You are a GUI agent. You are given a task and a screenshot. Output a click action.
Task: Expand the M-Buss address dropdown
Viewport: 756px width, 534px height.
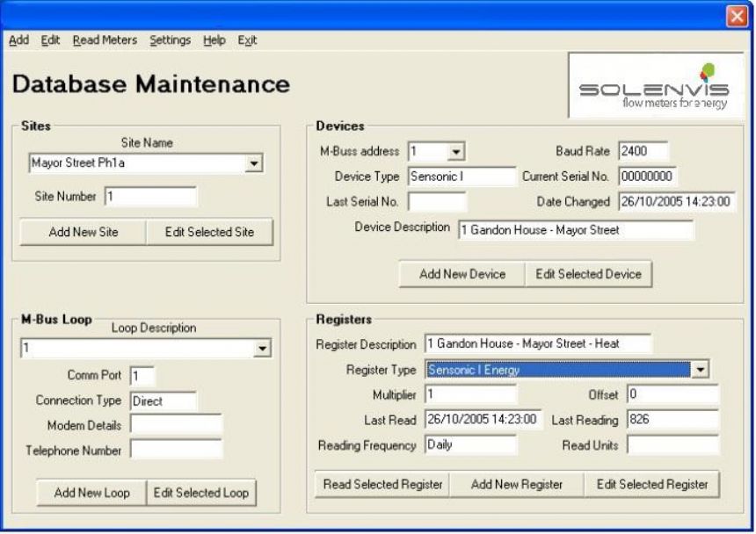point(455,152)
